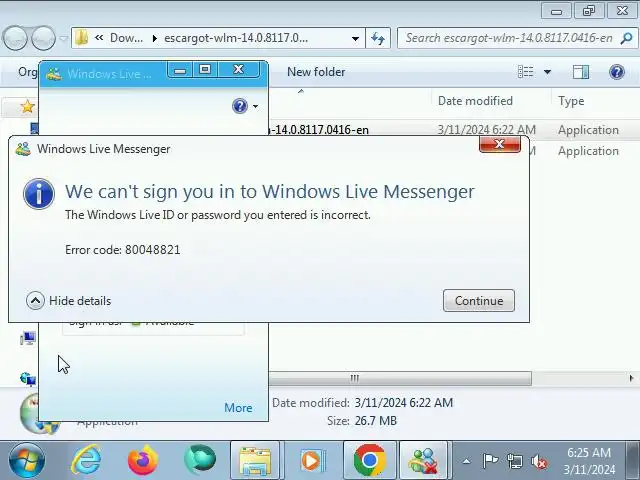The height and width of the screenshot is (480, 640).
Task: Sort by the Type column header
Action: [571, 101]
